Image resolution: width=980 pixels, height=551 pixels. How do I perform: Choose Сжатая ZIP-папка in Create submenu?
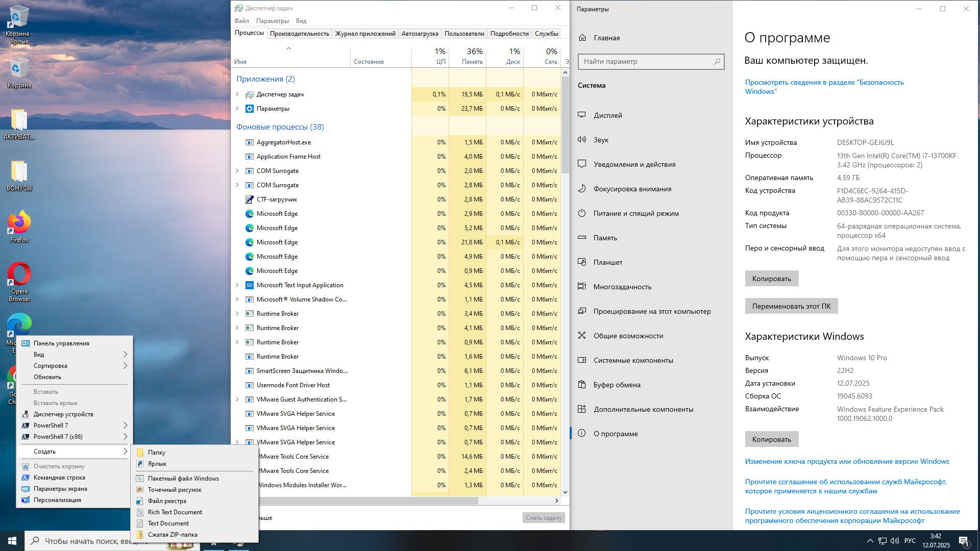click(x=194, y=535)
